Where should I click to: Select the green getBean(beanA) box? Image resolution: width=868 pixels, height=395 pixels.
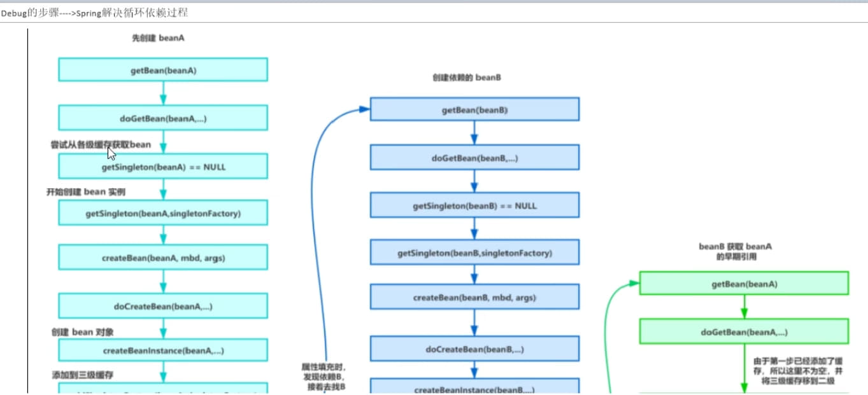[744, 284]
